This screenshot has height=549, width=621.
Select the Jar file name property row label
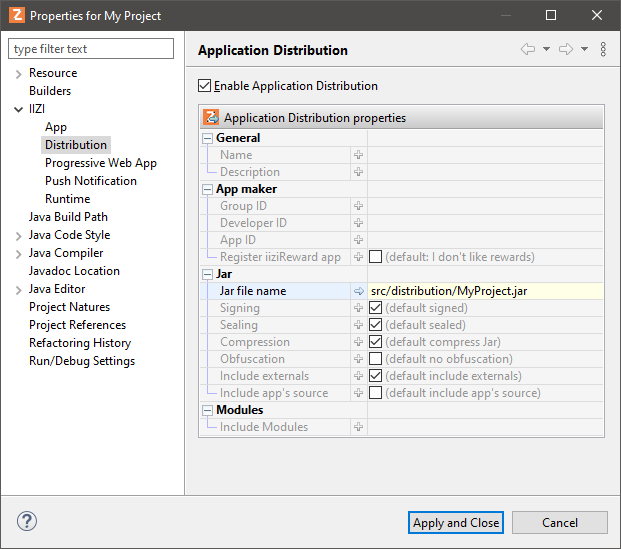coord(253,291)
